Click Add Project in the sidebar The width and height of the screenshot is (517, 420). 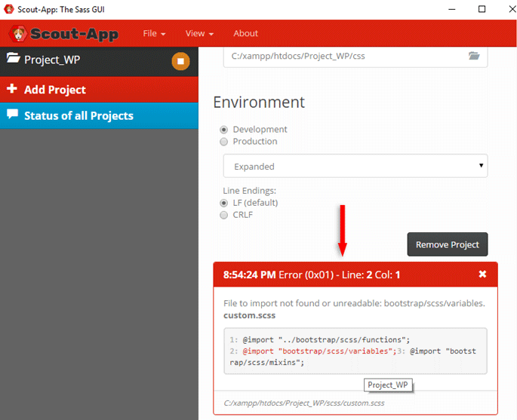coord(99,90)
